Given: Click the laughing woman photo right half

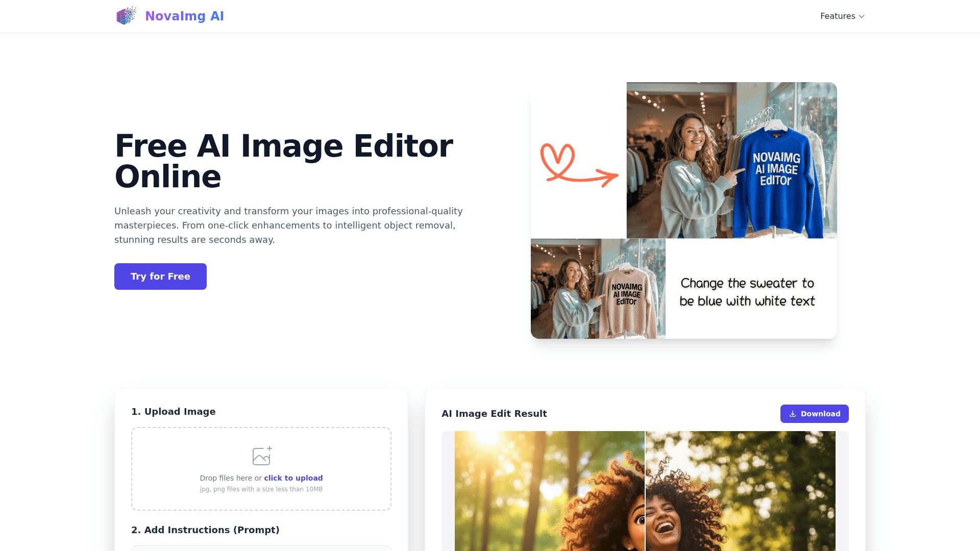Looking at the screenshot, I should pyautogui.click(x=740, y=490).
